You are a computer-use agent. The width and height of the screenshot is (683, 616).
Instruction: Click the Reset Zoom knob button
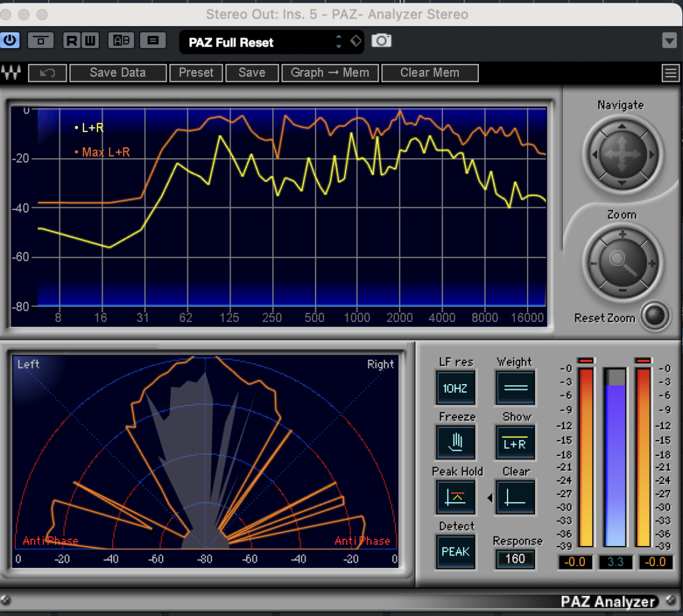tap(655, 317)
